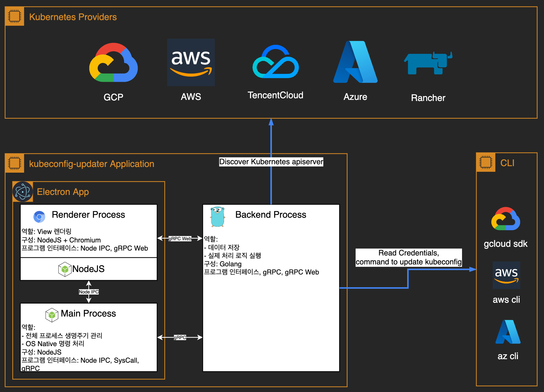Image resolution: width=544 pixels, height=392 pixels.
Task: Click the Node IPC arrow label
Action: (x=88, y=292)
